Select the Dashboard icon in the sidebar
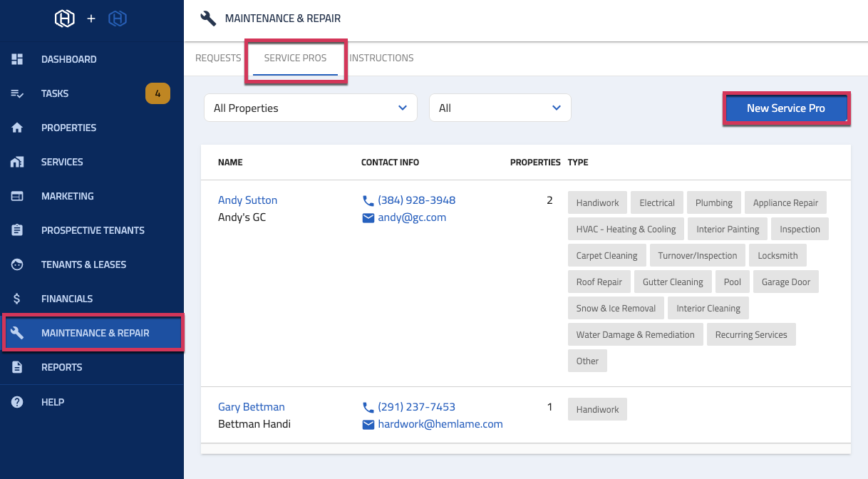 pyautogui.click(x=16, y=58)
